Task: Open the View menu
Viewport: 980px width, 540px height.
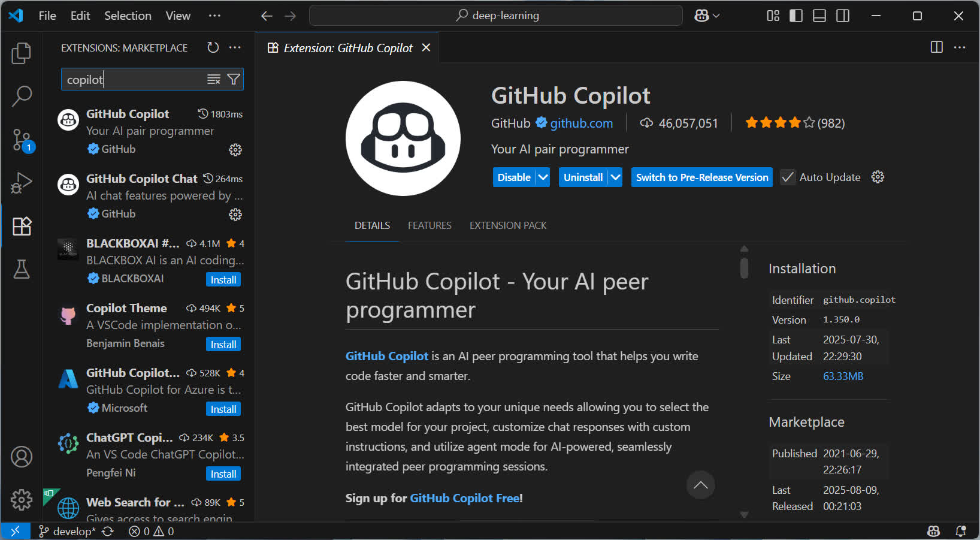Action: (178, 16)
